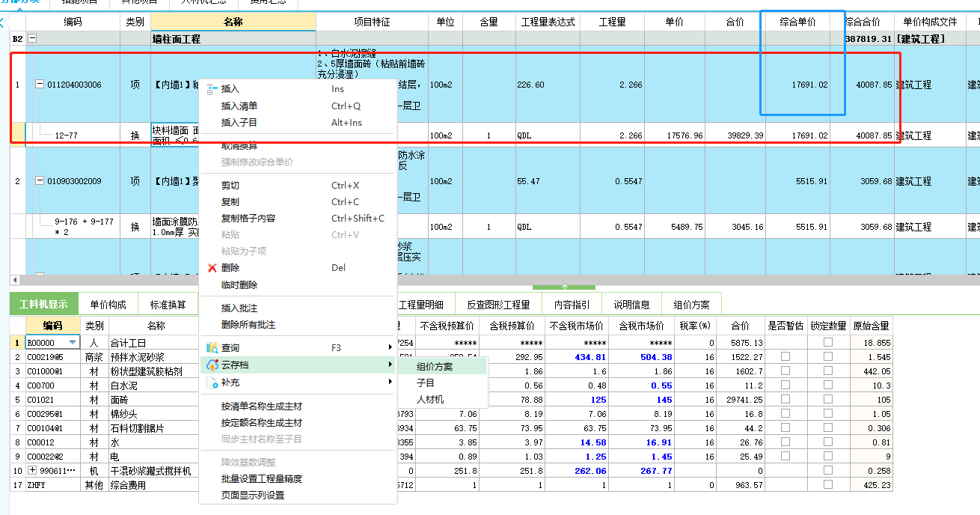Viewport: 980px width, 515px height.
Task: Select the 9-176 + 9-177 * 2 code cell
Action: point(73,227)
